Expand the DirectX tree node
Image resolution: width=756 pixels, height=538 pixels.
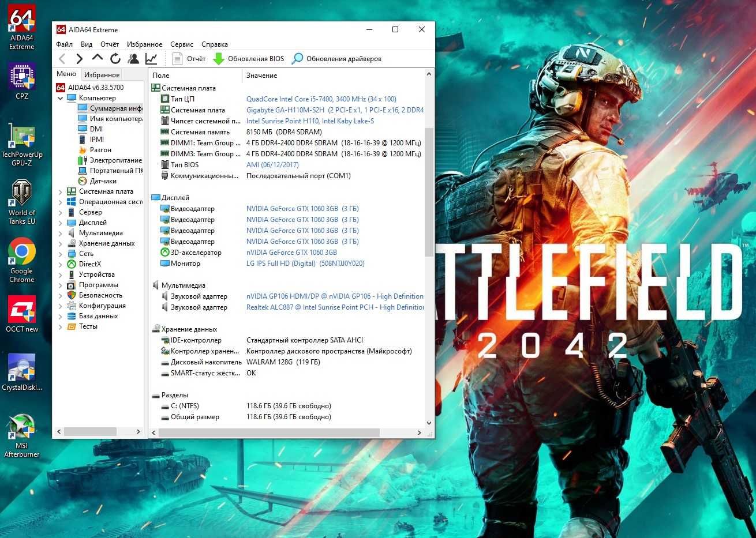tap(60, 264)
